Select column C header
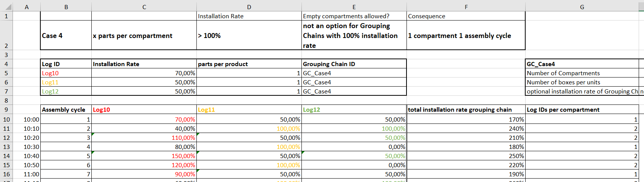 (144, 7)
